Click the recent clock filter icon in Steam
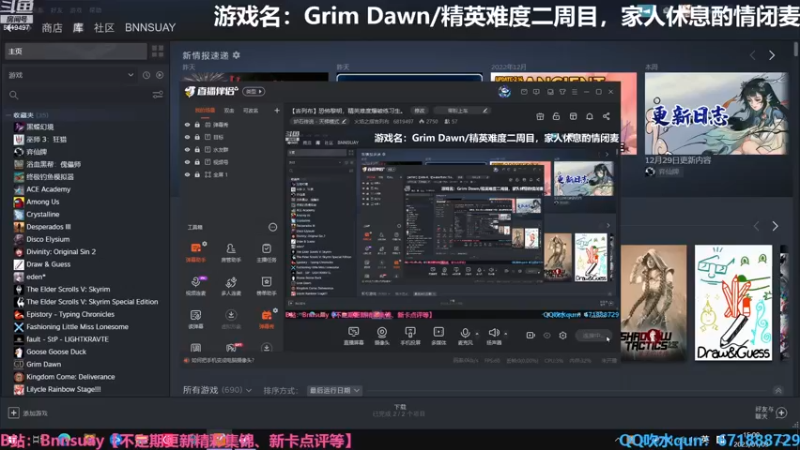The height and width of the screenshot is (450, 800). click(146, 75)
